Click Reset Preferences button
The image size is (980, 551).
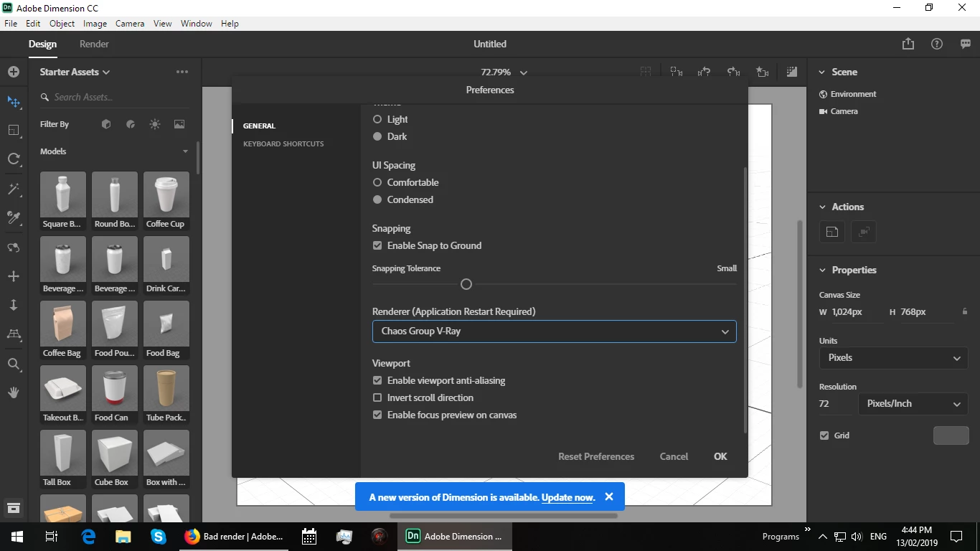[596, 456]
